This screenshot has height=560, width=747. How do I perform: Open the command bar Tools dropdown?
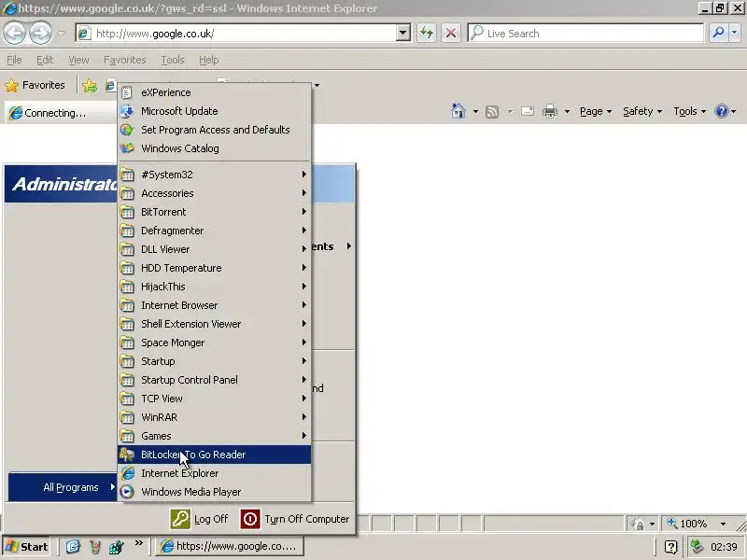(x=689, y=111)
